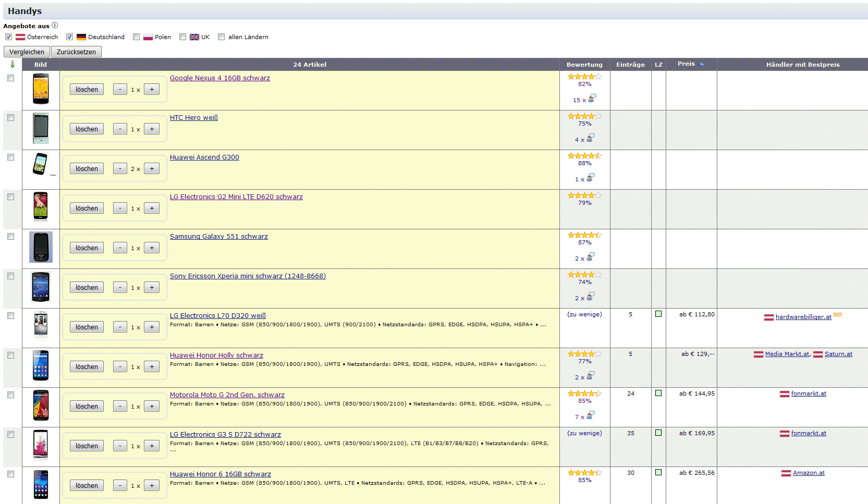868x504 pixels.
Task: Select the Google Nexus 4 row checkbox
Action: 10,78
